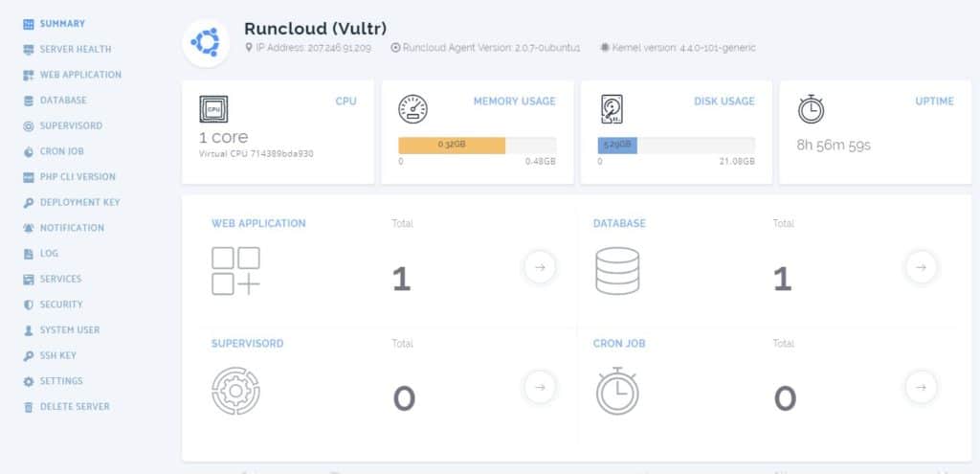980x474 pixels.
Task: Click the disk usage hard drive icon
Action: 612,109
